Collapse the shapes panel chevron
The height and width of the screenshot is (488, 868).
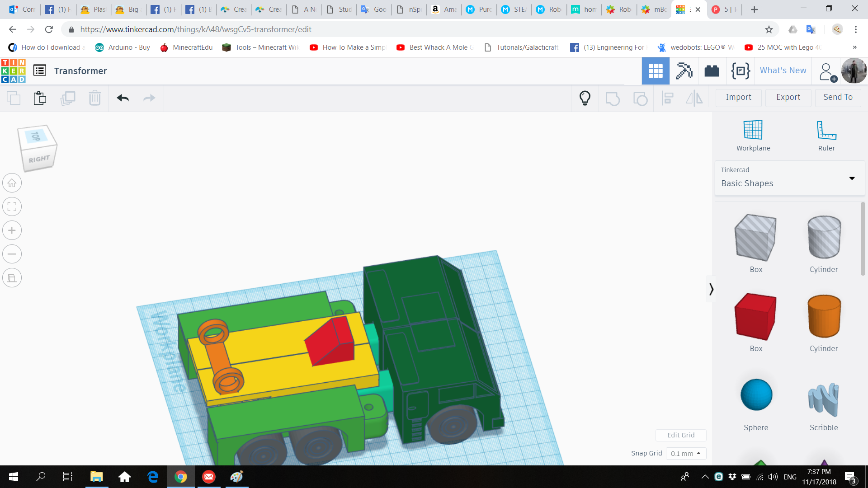click(711, 289)
